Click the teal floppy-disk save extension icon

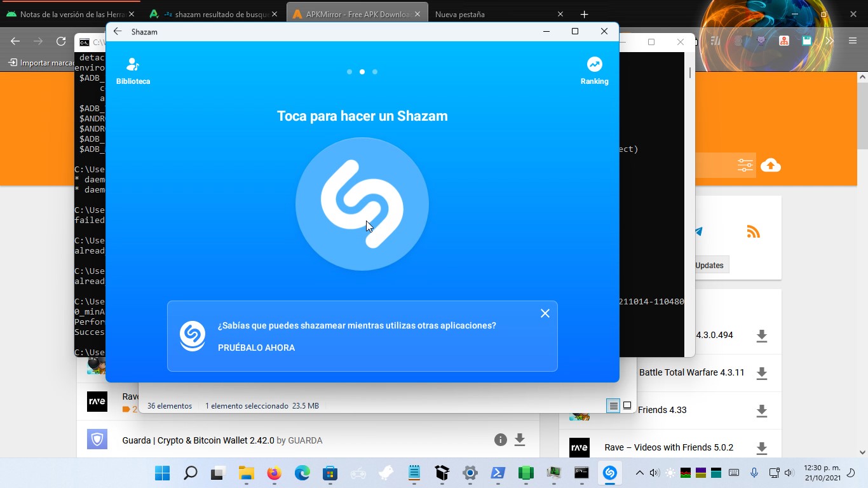point(807,41)
